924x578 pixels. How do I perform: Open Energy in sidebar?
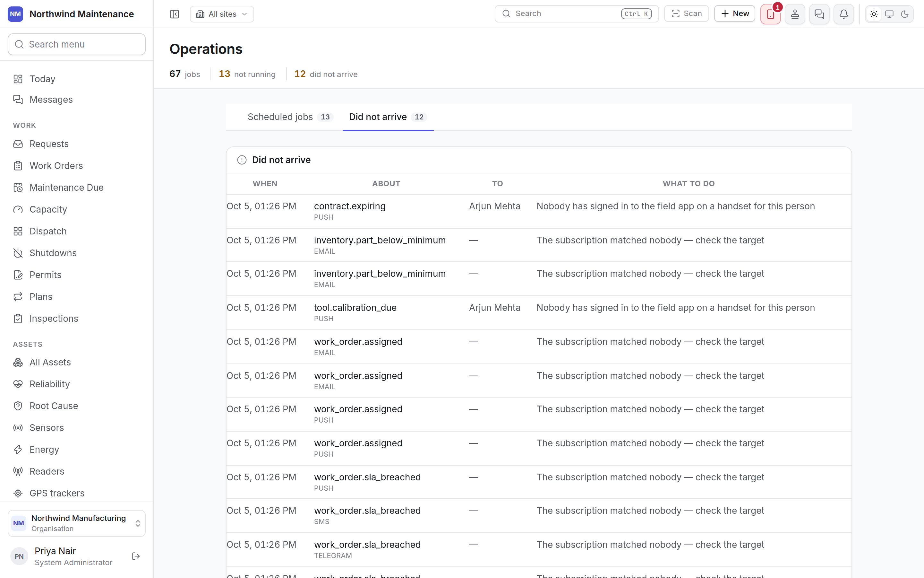click(x=77, y=450)
